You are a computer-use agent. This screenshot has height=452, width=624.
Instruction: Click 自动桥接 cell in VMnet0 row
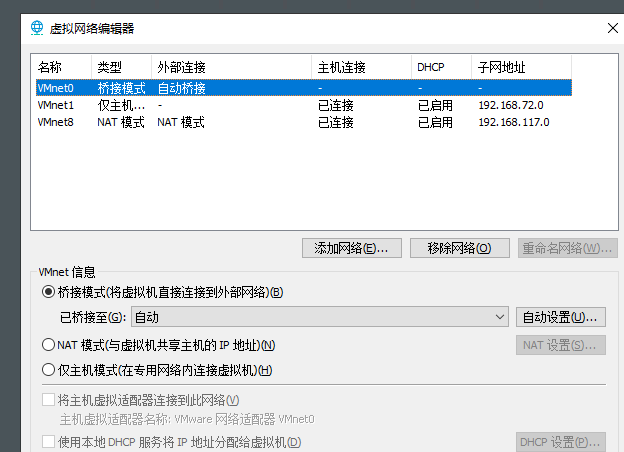click(181, 88)
